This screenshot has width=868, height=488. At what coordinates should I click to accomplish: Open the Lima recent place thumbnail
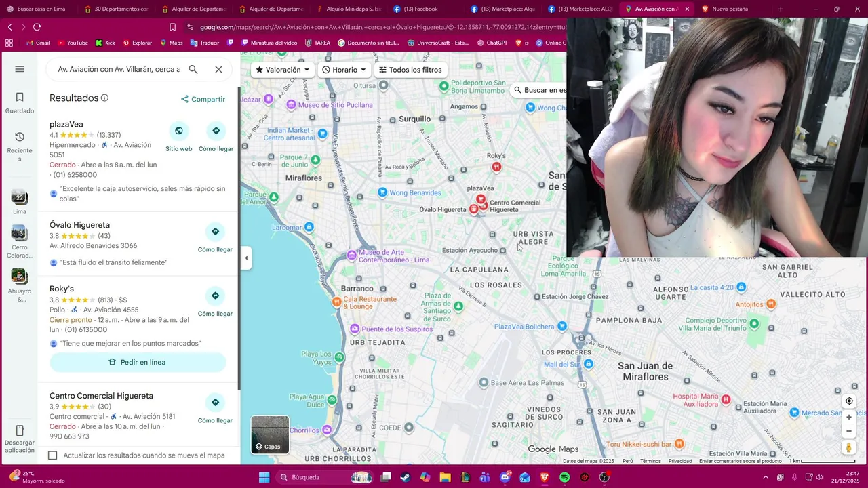pos(20,197)
